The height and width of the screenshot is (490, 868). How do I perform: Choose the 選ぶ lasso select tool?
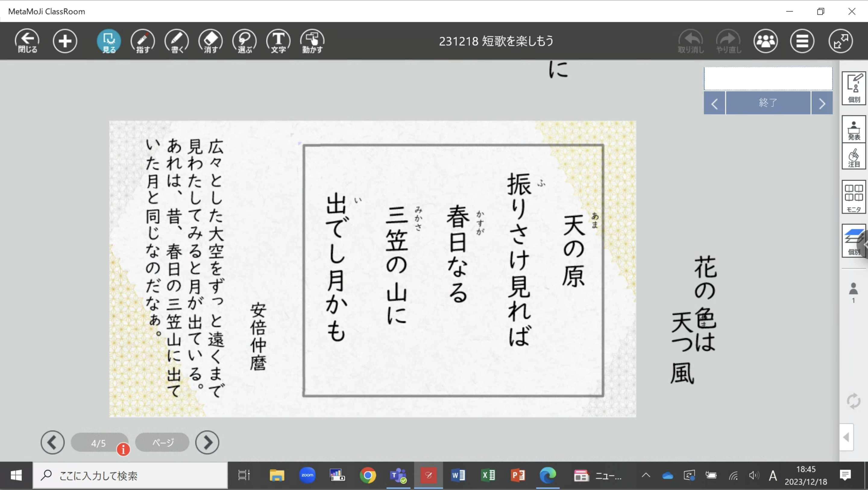coord(245,41)
